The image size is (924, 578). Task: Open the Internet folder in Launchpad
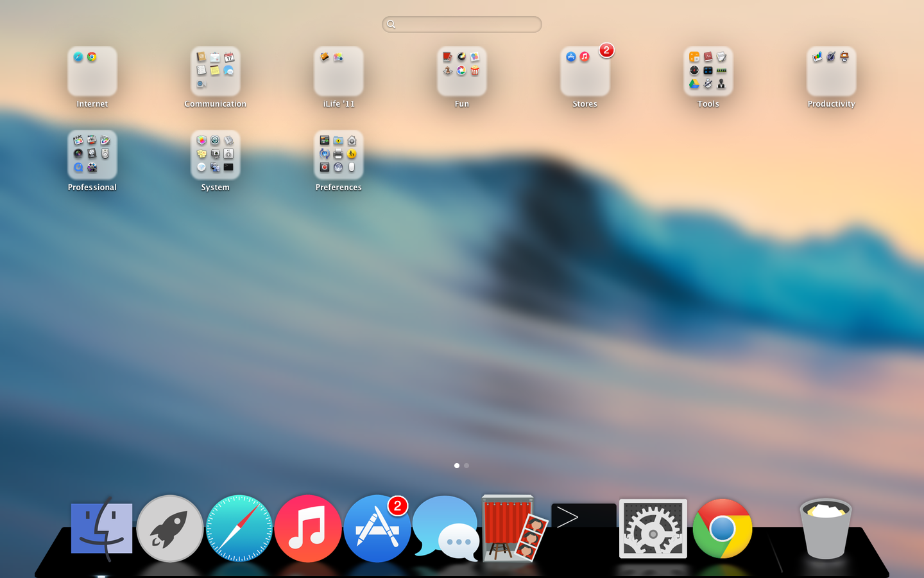click(x=92, y=71)
